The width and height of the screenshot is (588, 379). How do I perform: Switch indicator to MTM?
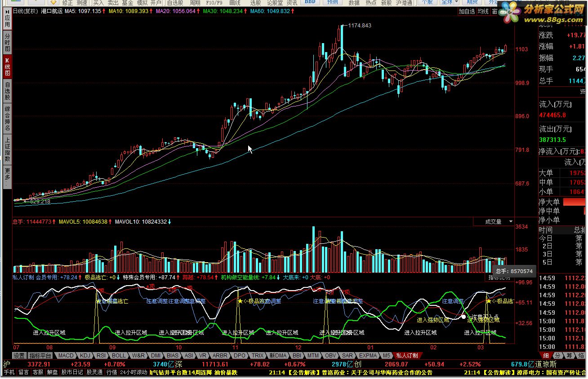(x=313, y=355)
